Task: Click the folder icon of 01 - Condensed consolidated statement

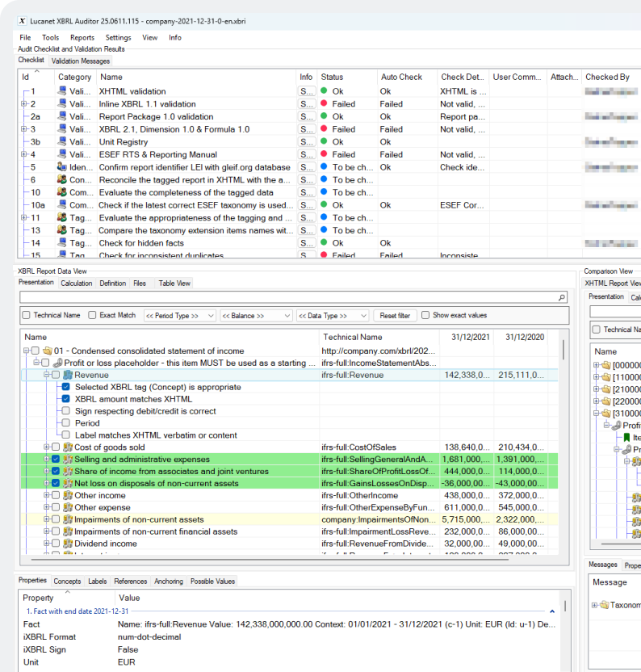Action: [47, 351]
